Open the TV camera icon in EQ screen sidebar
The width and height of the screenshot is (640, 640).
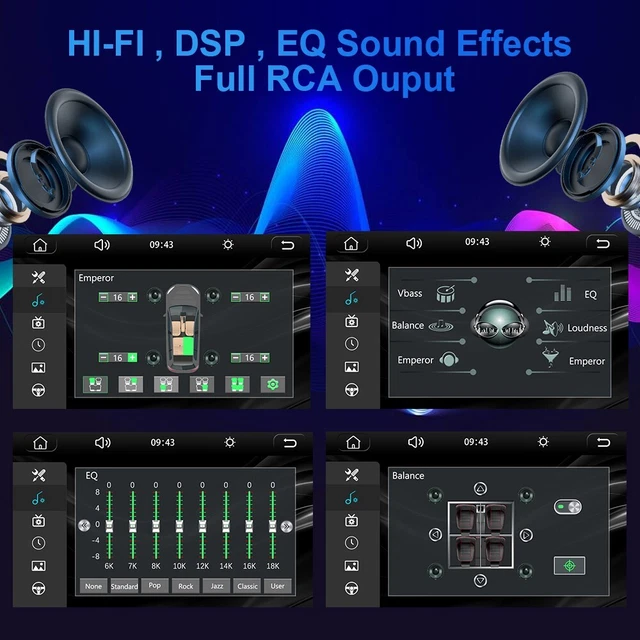[x=38, y=521]
